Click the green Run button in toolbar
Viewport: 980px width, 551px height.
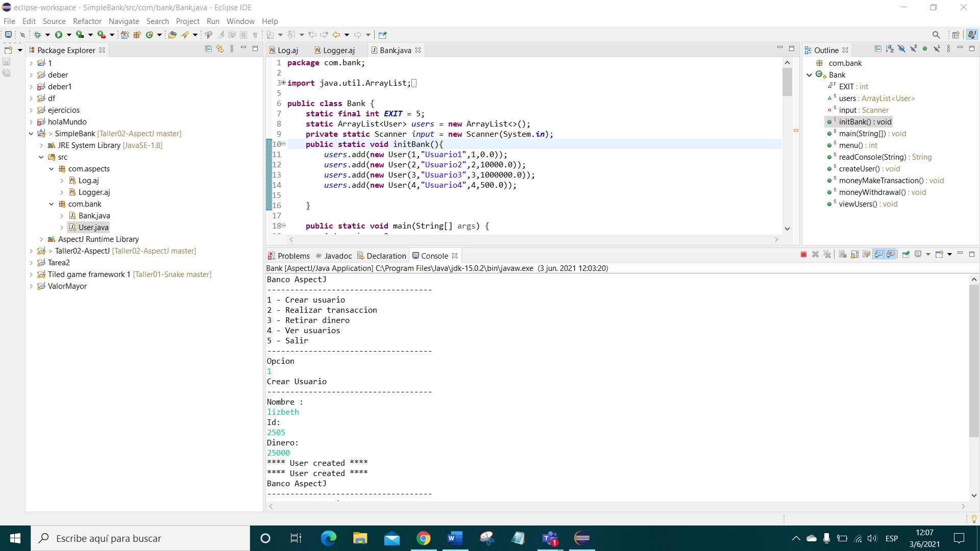click(x=59, y=35)
